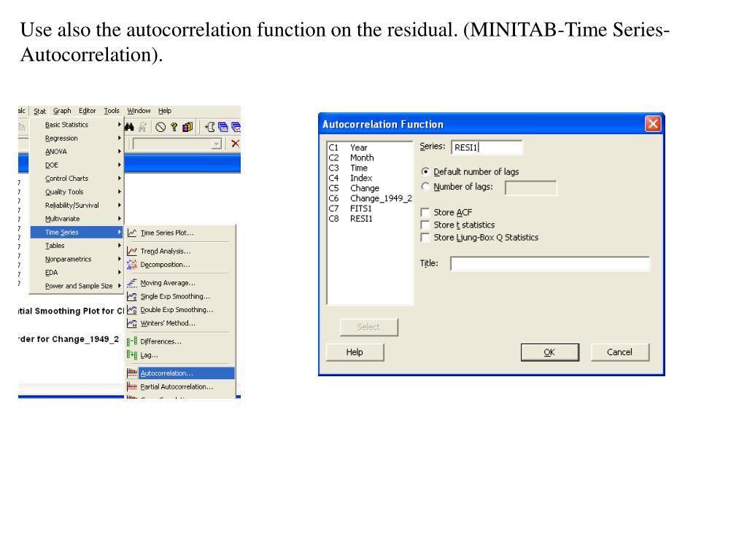
Task: Select C1 Year in column list
Action: pos(348,147)
